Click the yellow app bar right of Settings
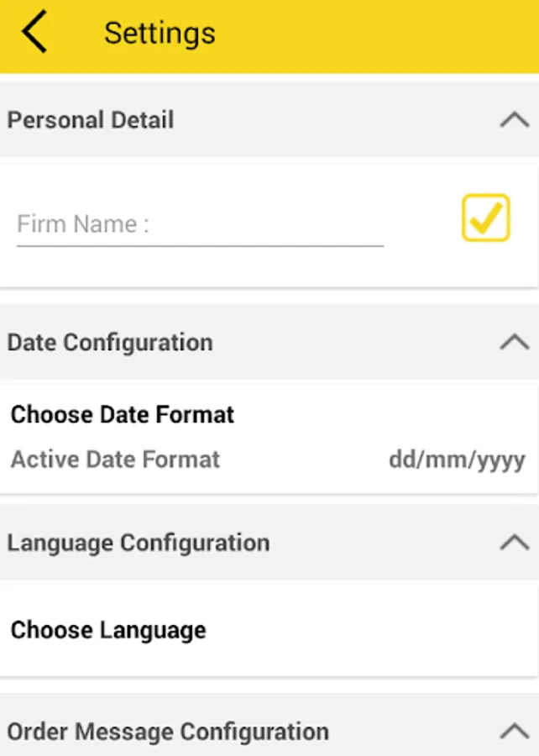The width and height of the screenshot is (539, 756). pyautogui.click(x=378, y=34)
